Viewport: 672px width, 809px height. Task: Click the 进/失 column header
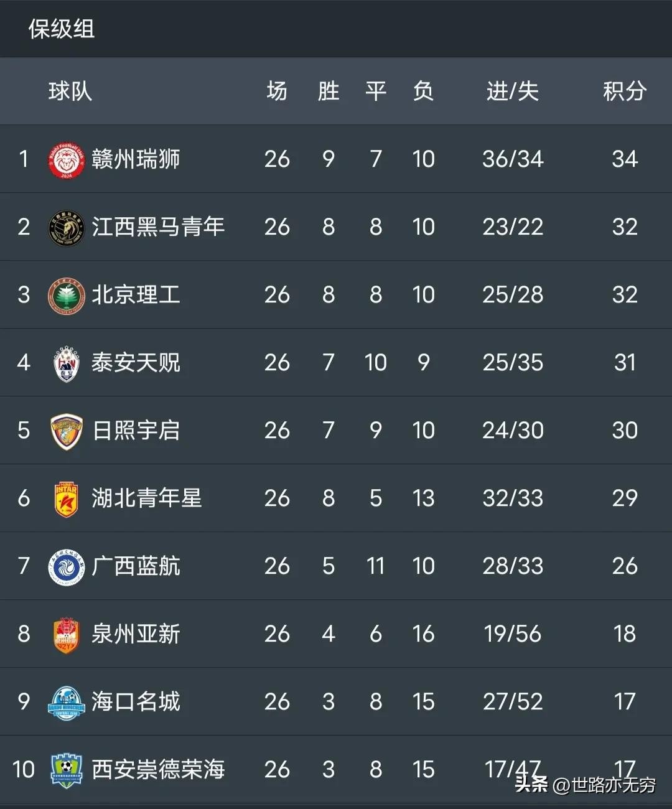[512, 91]
